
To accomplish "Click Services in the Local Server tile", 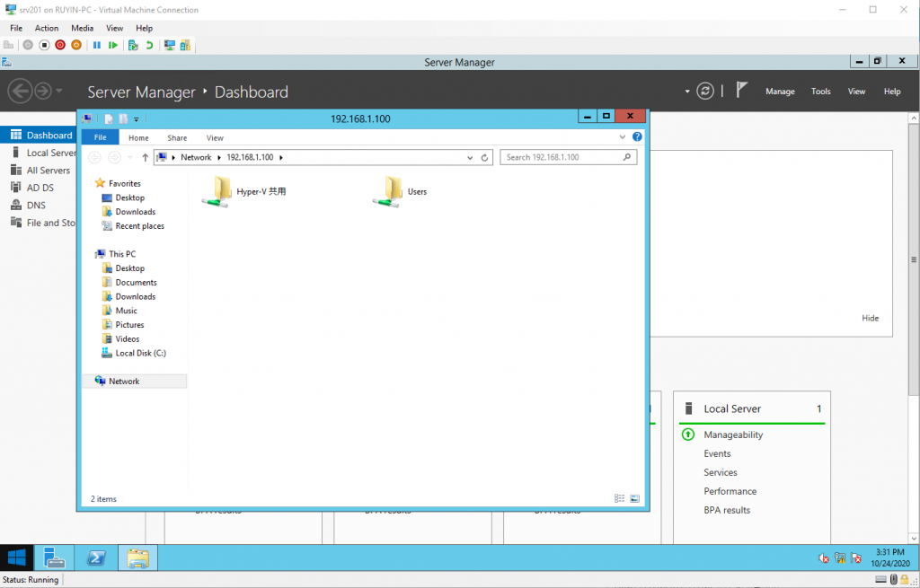I will point(720,472).
